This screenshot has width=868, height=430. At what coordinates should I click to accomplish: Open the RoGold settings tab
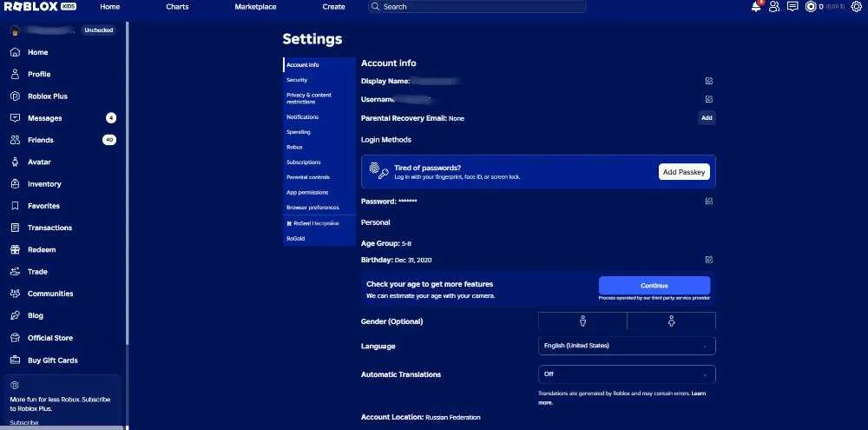[x=319, y=238]
